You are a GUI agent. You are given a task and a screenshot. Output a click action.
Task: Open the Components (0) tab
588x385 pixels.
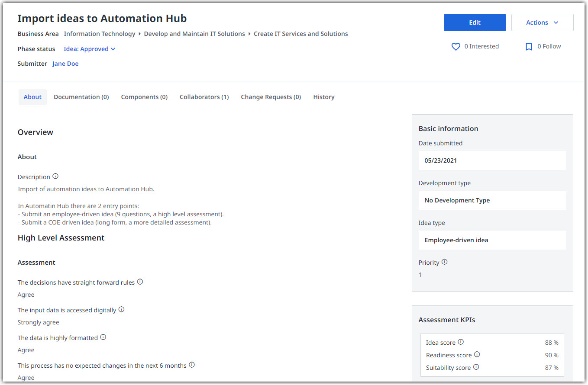[144, 97]
